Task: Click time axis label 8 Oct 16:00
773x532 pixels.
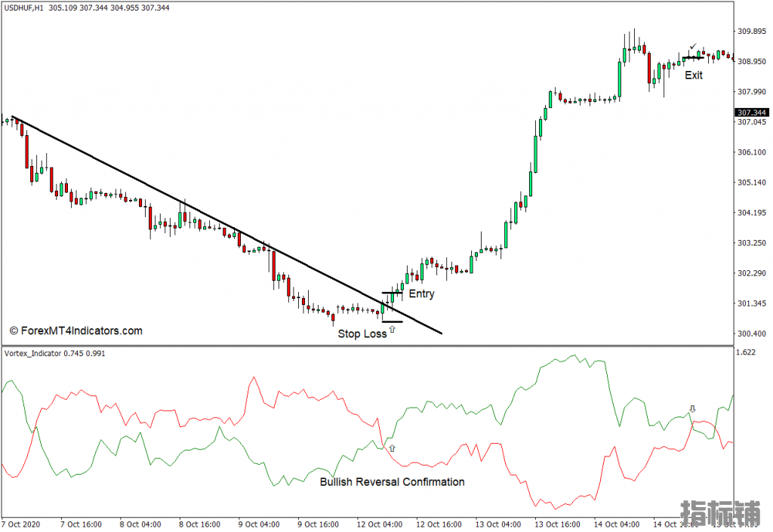Action: (199, 524)
